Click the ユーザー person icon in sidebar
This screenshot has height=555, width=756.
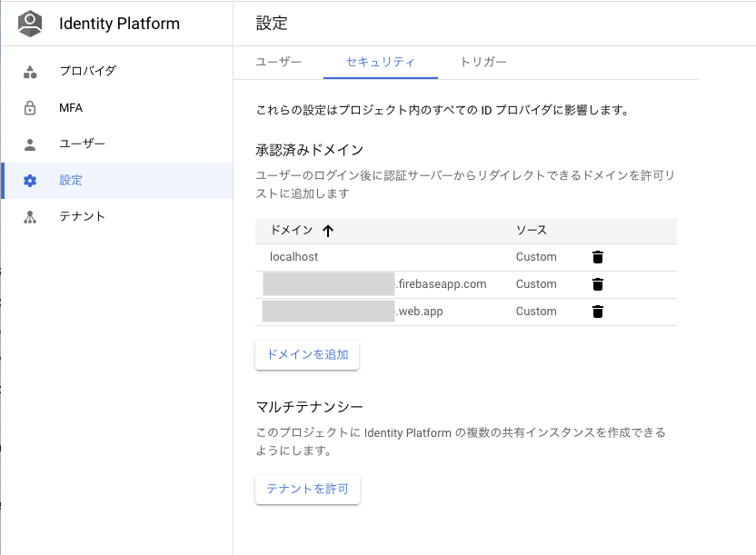pos(30,144)
